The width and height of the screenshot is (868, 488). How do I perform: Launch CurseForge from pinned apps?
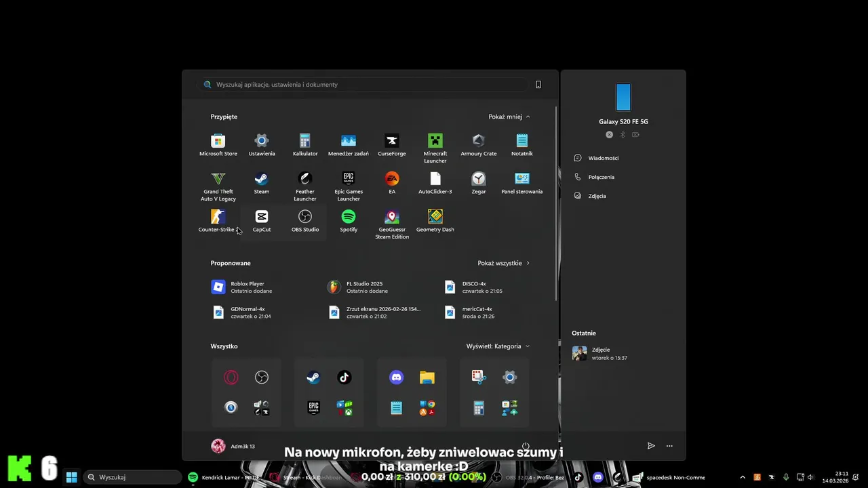(x=392, y=145)
